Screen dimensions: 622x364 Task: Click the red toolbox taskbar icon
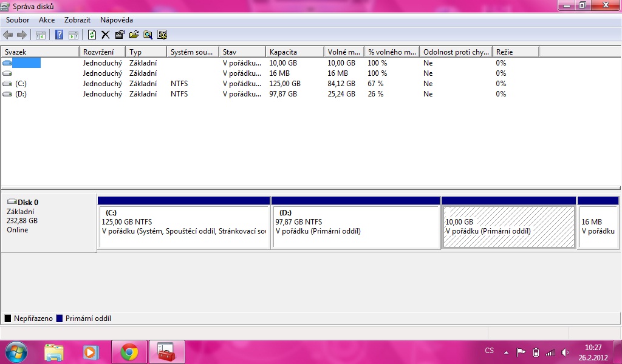coord(166,352)
